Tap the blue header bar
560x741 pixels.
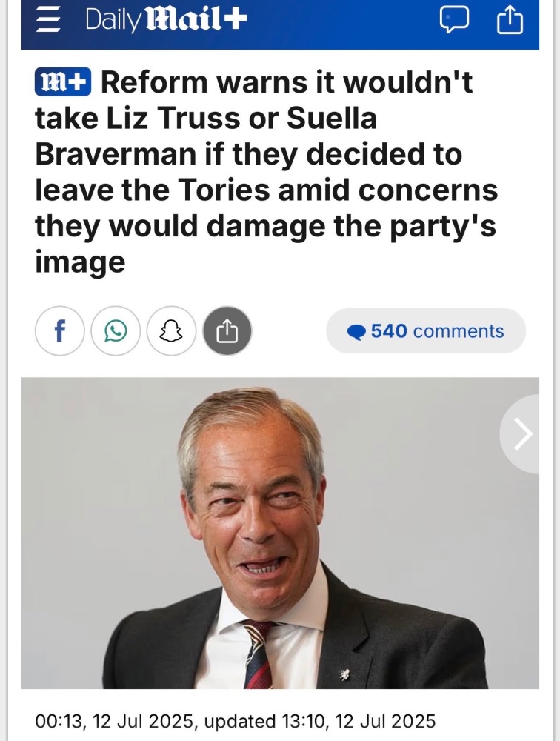280,24
